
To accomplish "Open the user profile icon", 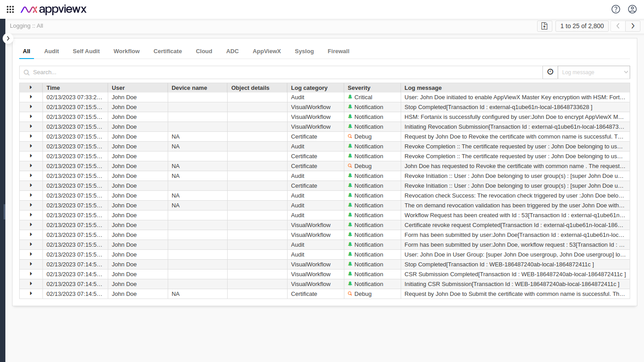I will (x=632, y=9).
